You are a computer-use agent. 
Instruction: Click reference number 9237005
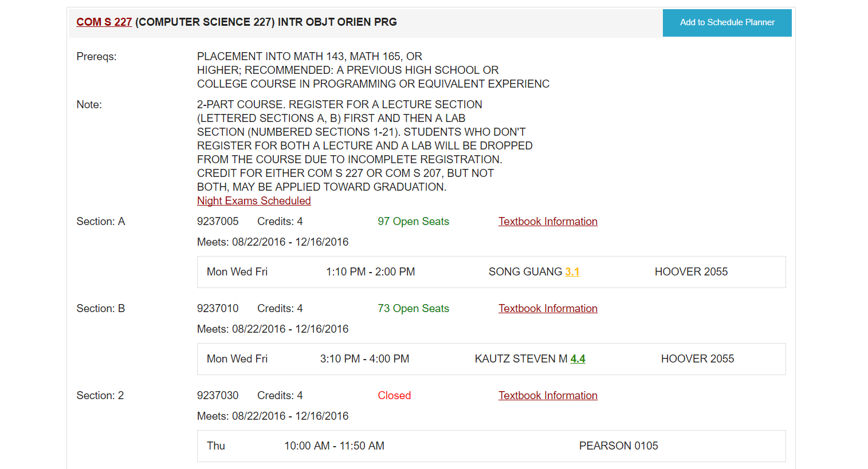pos(218,222)
